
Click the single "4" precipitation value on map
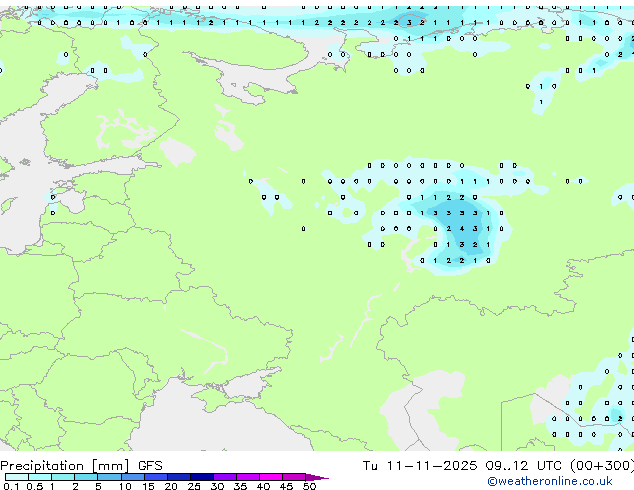click(462, 229)
